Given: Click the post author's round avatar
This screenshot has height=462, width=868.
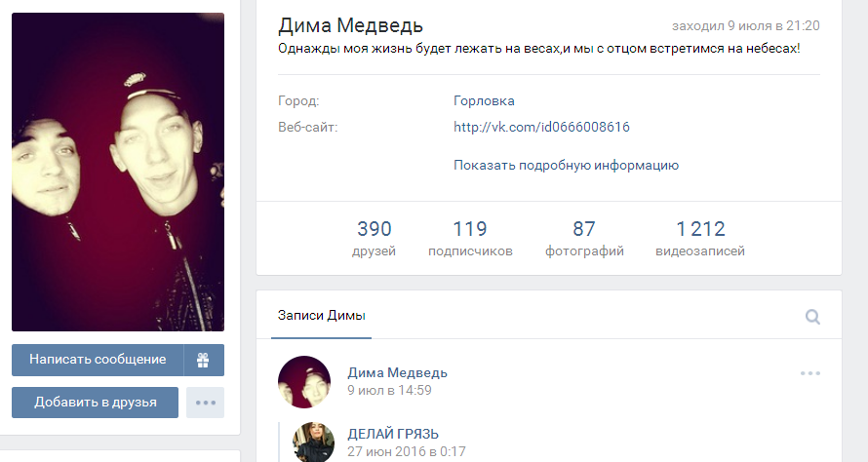Looking at the screenshot, I should pyautogui.click(x=304, y=382).
